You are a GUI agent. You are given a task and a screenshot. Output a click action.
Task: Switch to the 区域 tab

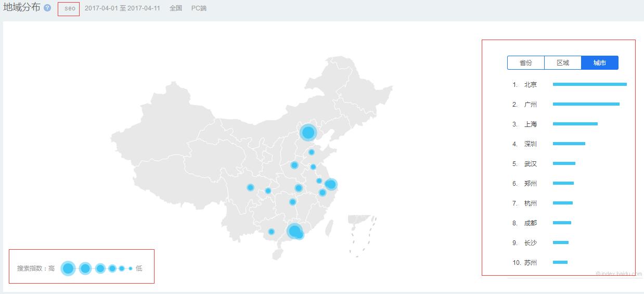(563, 63)
